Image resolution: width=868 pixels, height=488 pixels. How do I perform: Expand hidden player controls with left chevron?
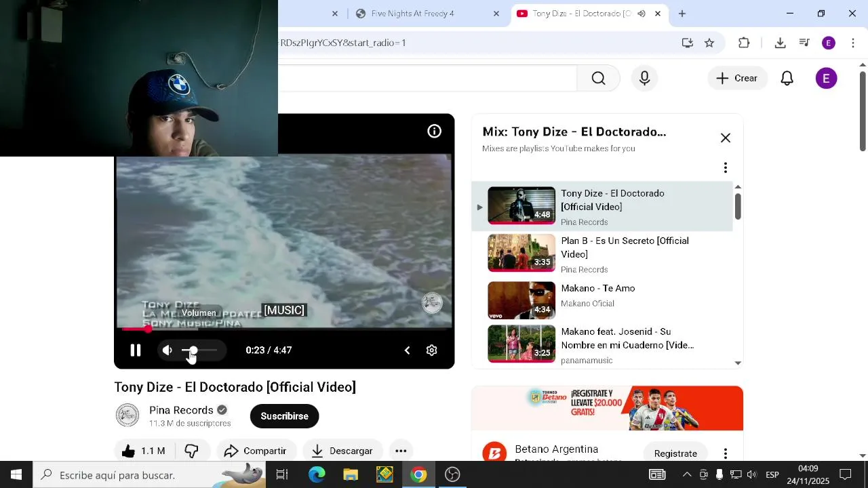407,350
